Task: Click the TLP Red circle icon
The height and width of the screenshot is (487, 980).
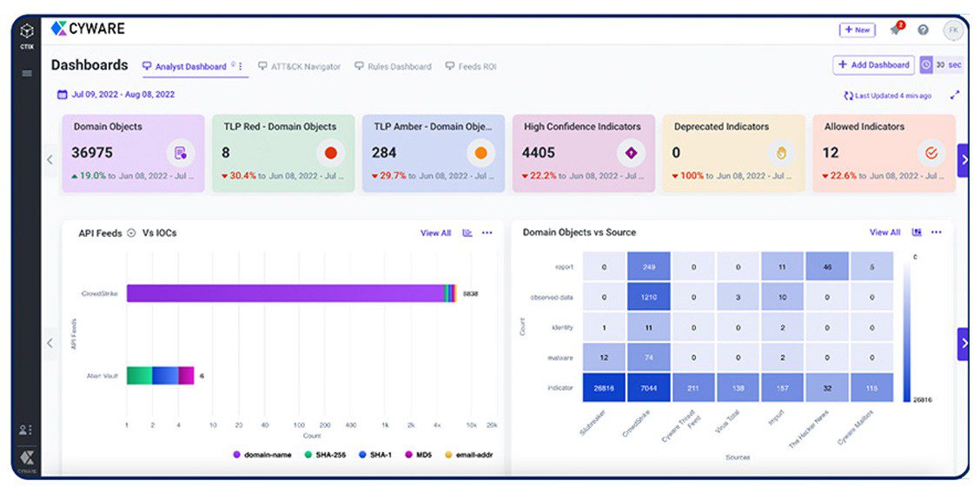Action: pos(331,153)
